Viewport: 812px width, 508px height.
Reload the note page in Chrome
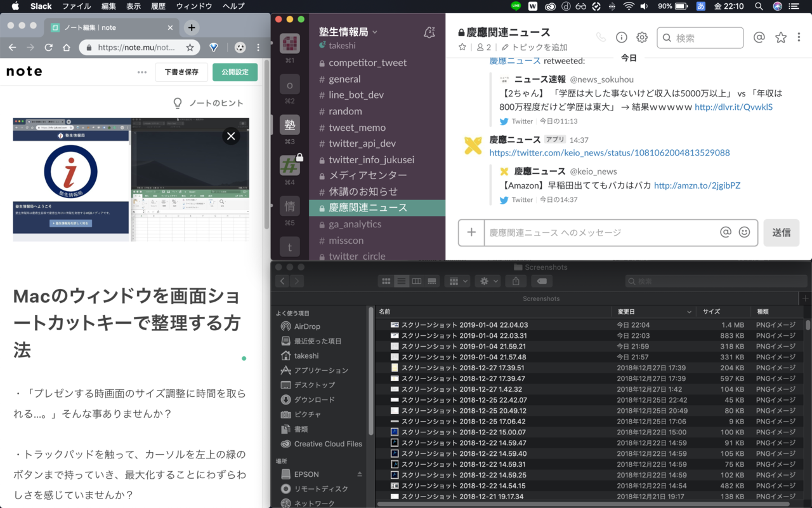point(48,48)
